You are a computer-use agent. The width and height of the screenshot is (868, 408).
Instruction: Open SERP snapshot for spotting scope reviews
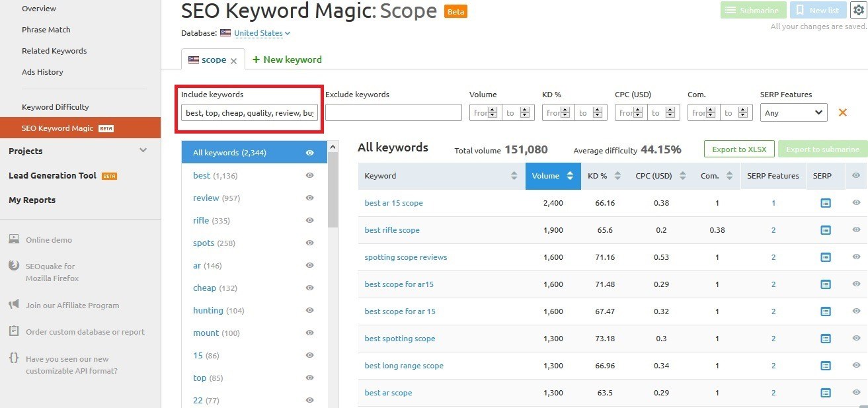pyautogui.click(x=826, y=257)
